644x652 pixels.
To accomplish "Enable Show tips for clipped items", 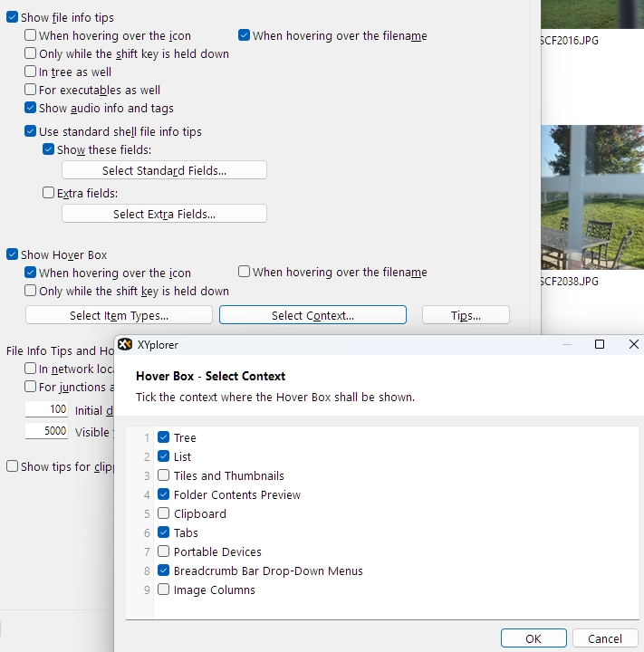I will pos(12,466).
